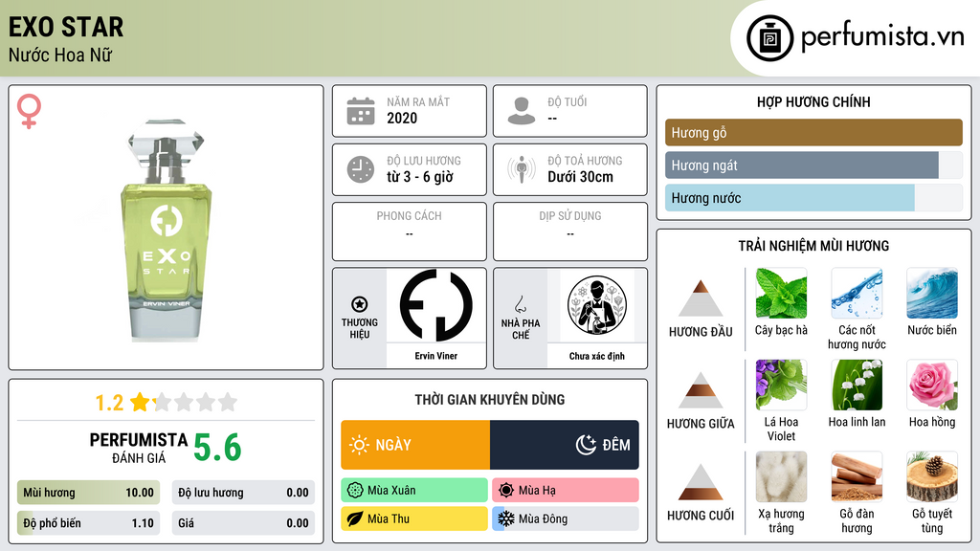Click the sillage value Dưới 30cm

581,177
